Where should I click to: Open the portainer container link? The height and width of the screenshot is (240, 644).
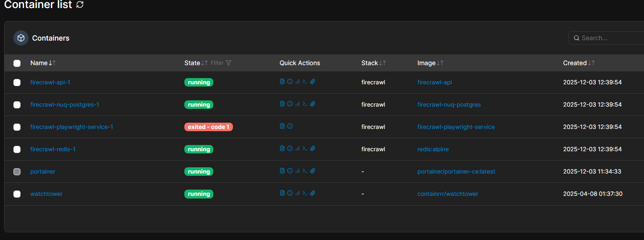coord(43,171)
